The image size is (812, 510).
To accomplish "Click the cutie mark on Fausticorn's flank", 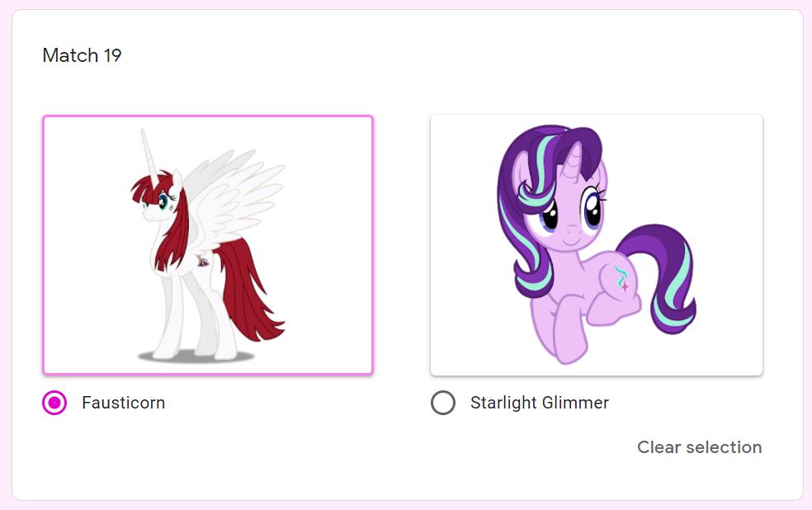I will click(x=201, y=261).
